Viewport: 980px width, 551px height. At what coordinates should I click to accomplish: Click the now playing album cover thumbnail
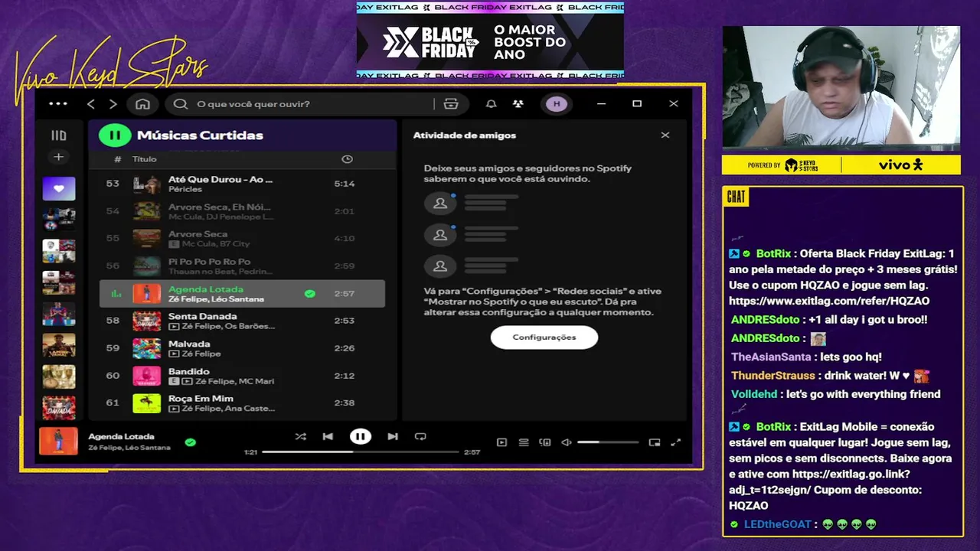pos(59,442)
